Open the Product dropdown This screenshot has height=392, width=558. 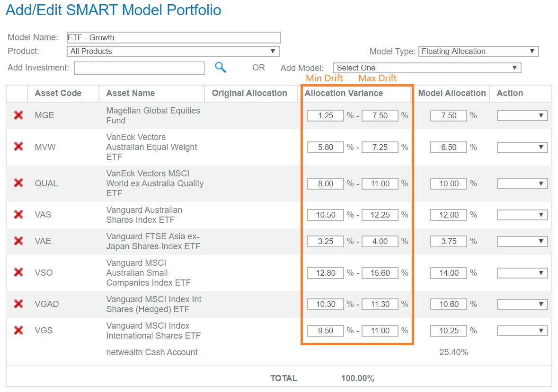pyautogui.click(x=173, y=51)
